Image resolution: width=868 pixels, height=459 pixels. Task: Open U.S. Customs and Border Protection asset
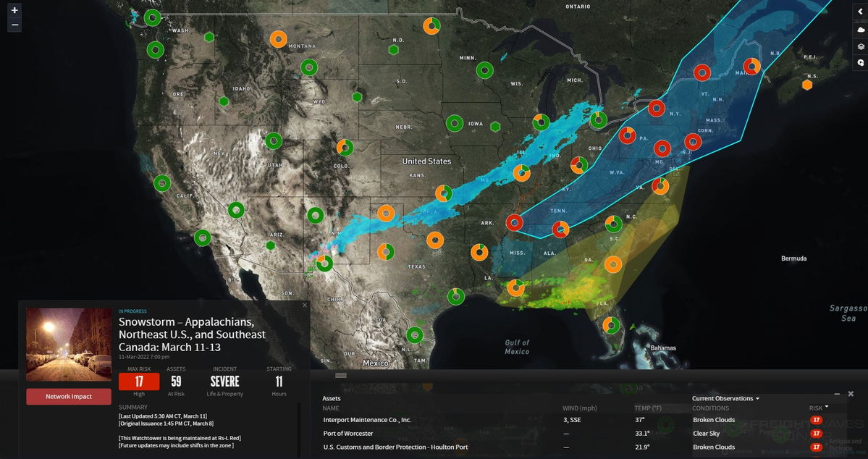point(395,447)
